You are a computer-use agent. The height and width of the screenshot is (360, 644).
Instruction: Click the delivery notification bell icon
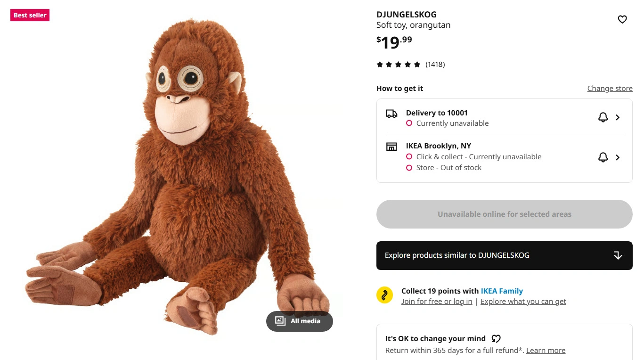pyautogui.click(x=603, y=117)
